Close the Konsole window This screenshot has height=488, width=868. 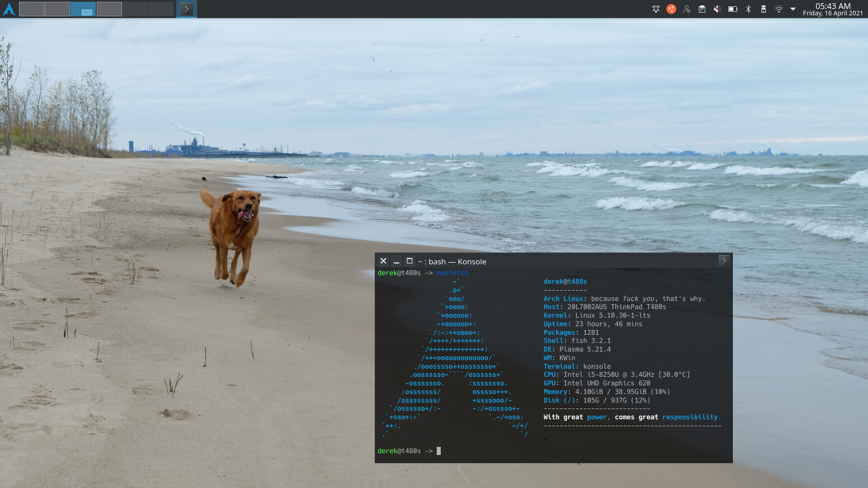click(x=383, y=261)
